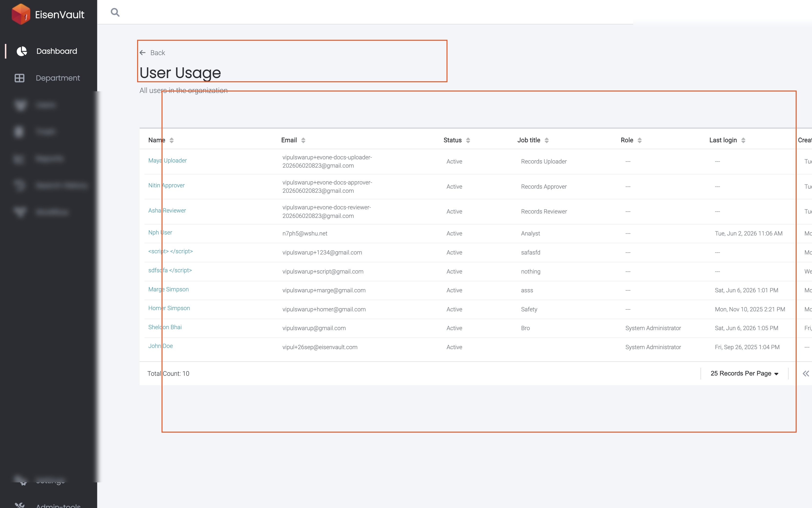Open the 25 Records Per Page dropdown
The image size is (812, 508).
744,374
